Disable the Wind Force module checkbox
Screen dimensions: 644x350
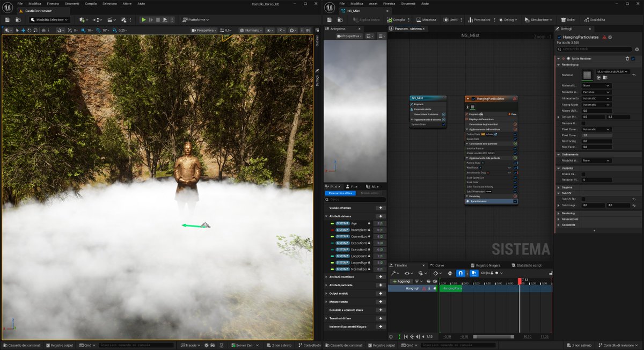pyautogui.click(x=515, y=167)
